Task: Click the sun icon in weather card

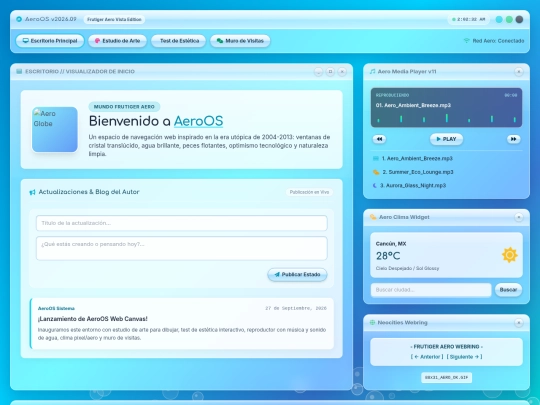Action: 510,255
